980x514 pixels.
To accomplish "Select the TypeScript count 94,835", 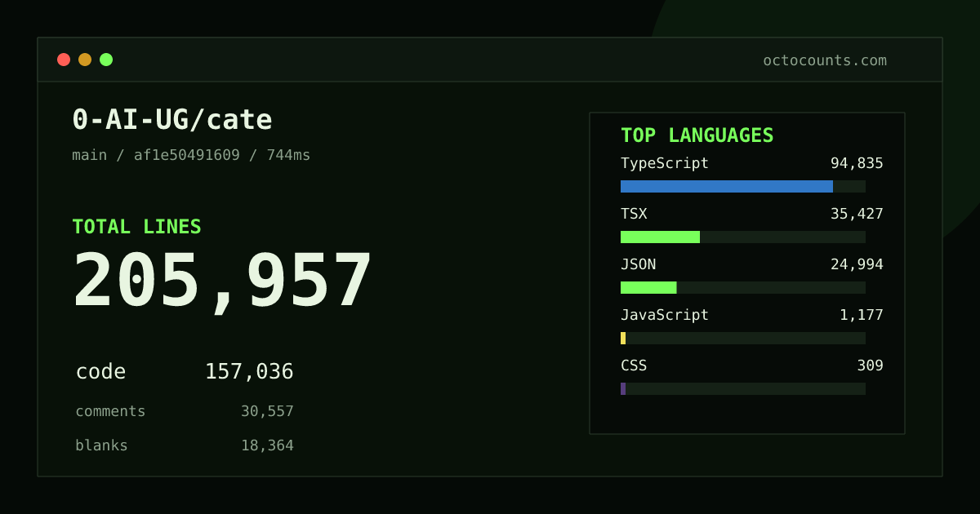I will click(857, 163).
